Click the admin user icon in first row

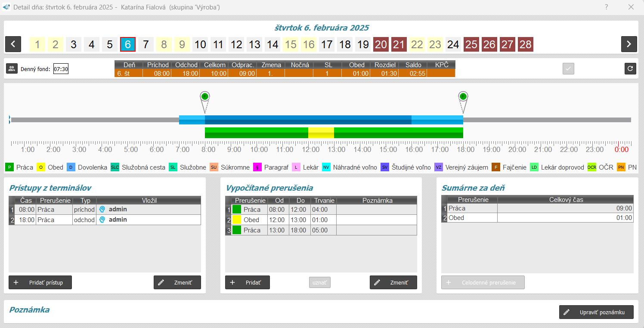coord(102,210)
